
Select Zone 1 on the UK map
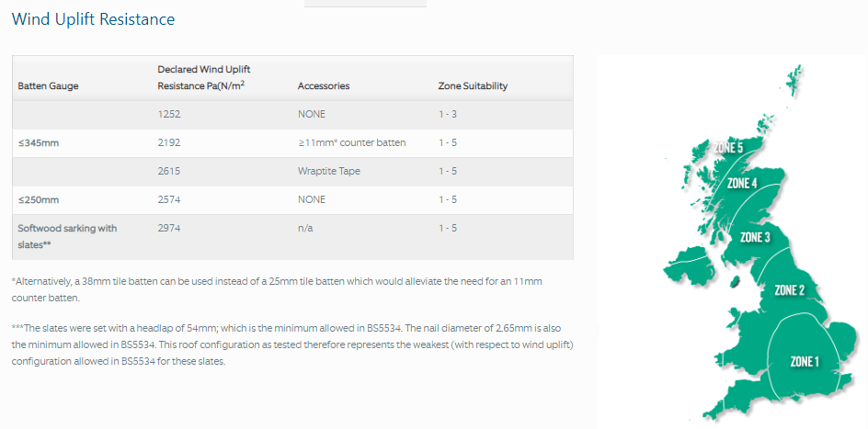(803, 361)
